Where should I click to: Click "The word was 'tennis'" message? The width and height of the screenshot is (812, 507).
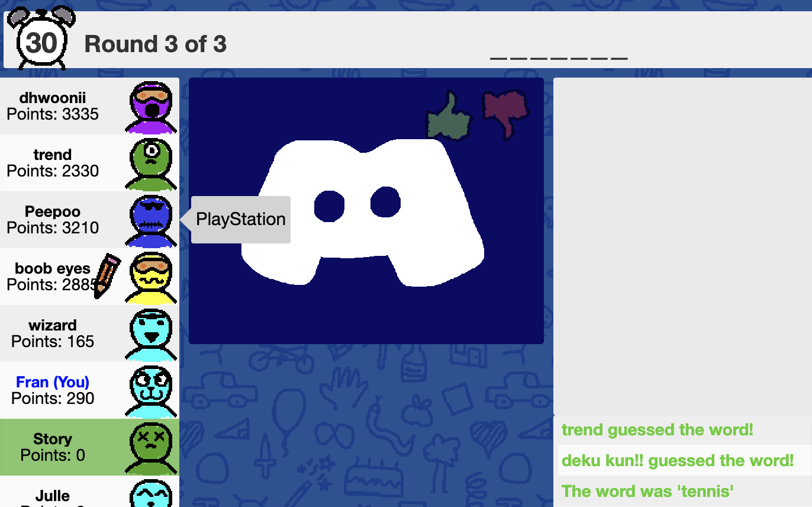(x=648, y=492)
